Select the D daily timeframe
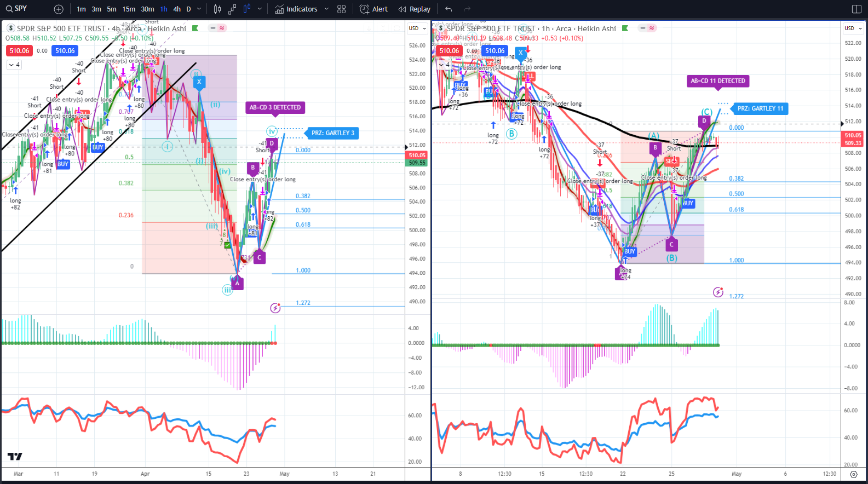The image size is (868, 484). pos(188,9)
